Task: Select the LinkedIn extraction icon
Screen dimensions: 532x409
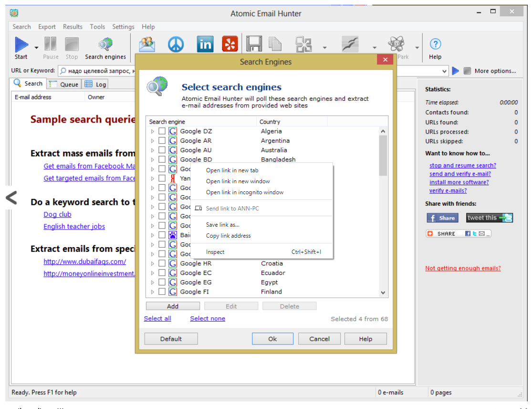Action: (x=205, y=43)
